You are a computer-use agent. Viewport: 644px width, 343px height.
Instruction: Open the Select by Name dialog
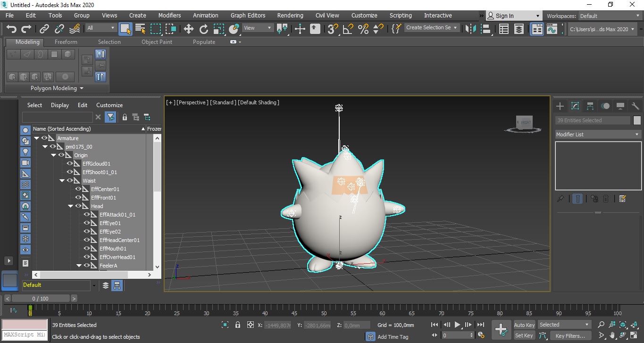coord(141,29)
